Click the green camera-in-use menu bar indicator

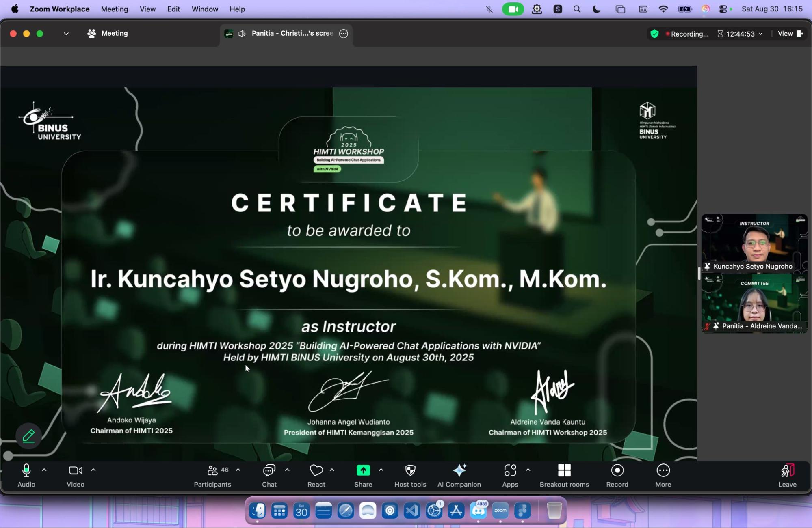[x=513, y=9]
